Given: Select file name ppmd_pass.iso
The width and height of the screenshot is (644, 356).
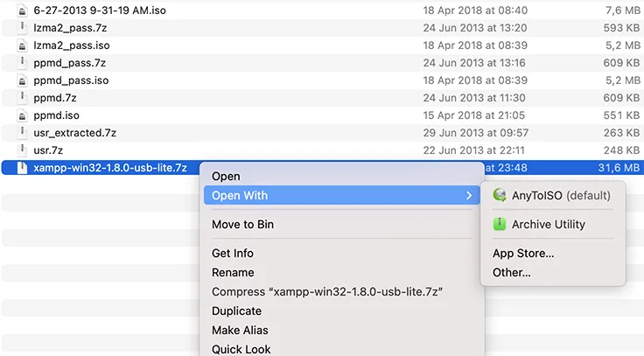Looking at the screenshot, I should tap(71, 80).
